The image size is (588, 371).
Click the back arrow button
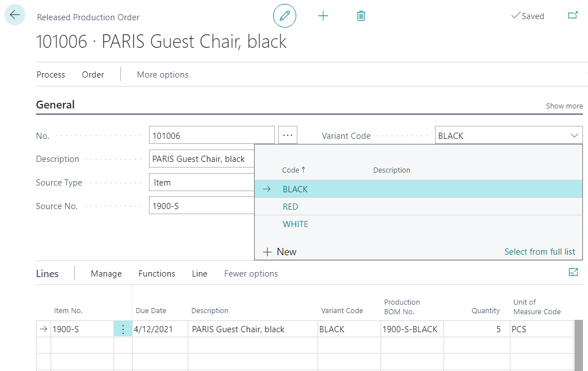tap(15, 15)
